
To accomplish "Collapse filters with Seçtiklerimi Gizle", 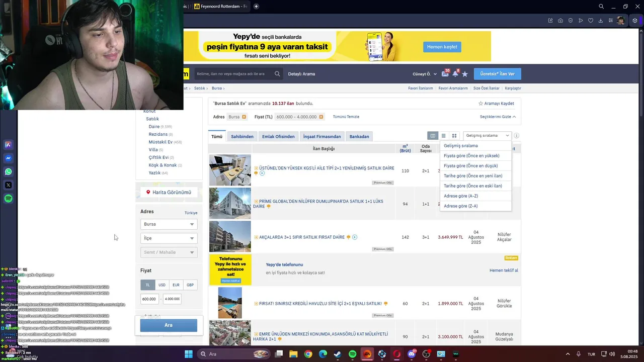I will click(x=498, y=117).
